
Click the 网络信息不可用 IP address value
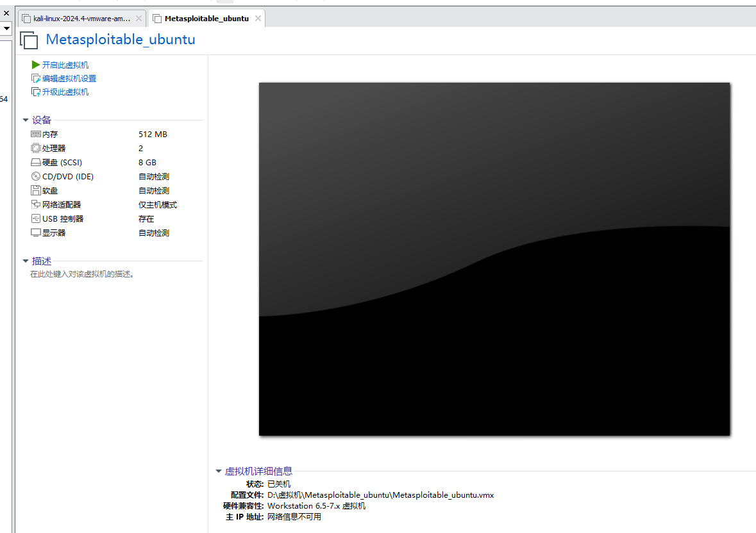(x=294, y=516)
